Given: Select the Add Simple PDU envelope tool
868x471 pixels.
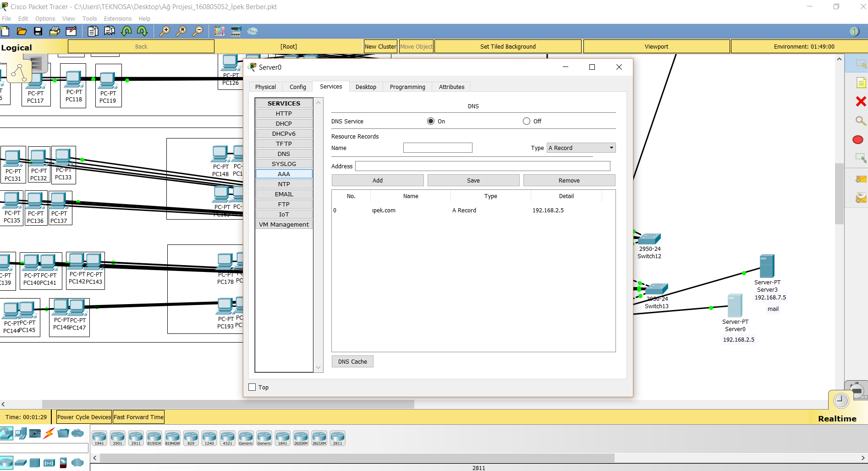Looking at the screenshot, I should [860, 179].
